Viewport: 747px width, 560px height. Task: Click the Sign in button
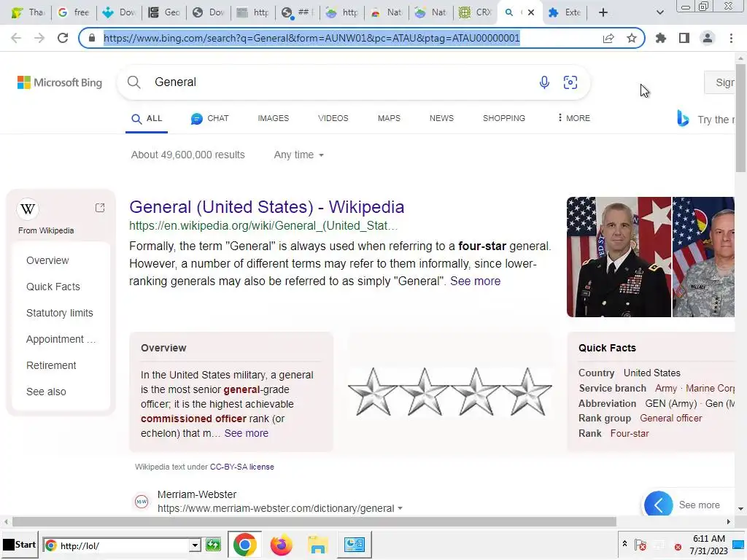tap(720, 82)
